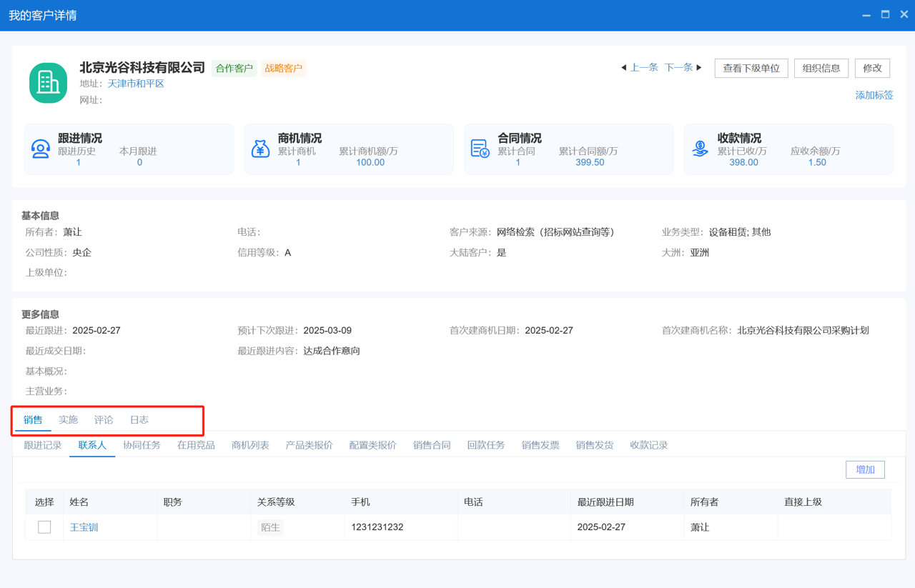Open the 评论 tab

point(103,419)
